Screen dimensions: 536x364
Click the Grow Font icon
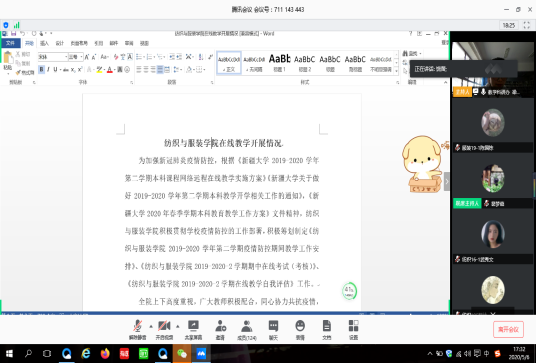click(87, 57)
